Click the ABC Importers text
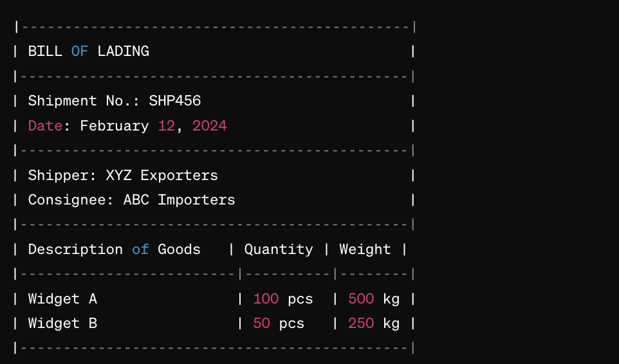 pos(180,201)
